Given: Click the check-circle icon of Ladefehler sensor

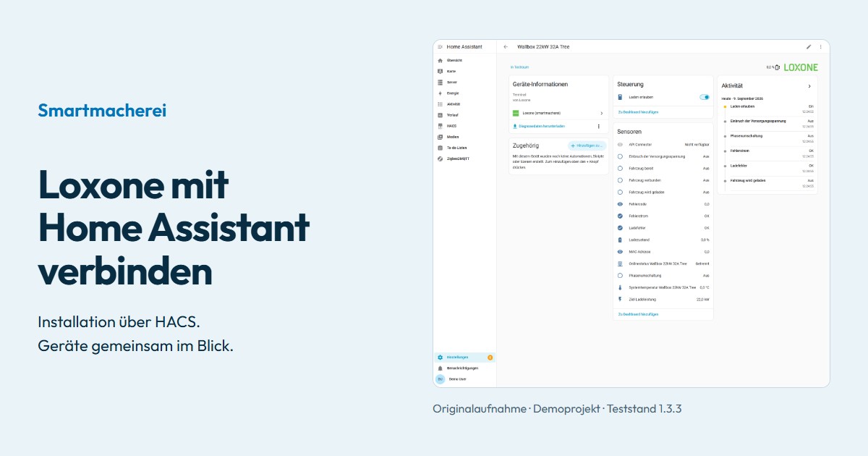Looking at the screenshot, I should click(620, 228).
